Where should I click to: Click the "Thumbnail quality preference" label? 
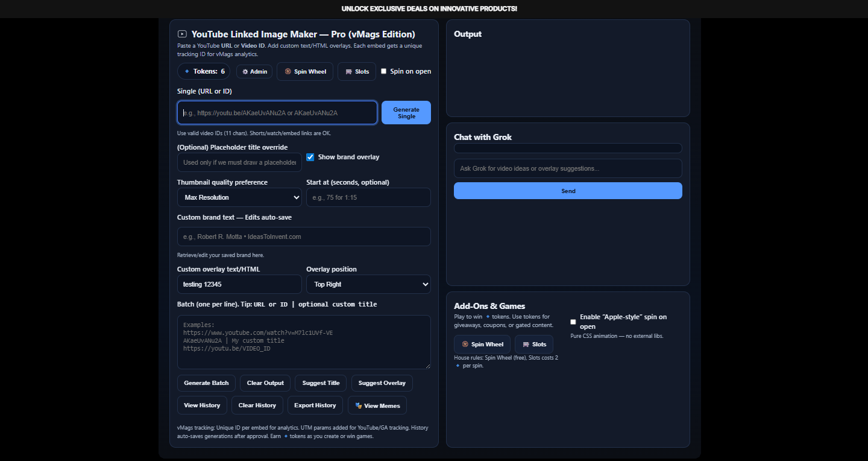tap(222, 182)
